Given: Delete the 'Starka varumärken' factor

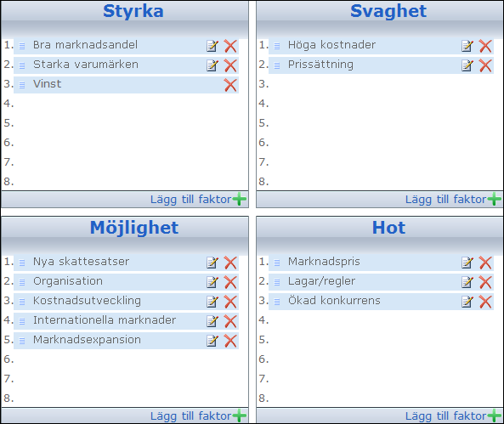Looking at the screenshot, I should coord(230,65).
